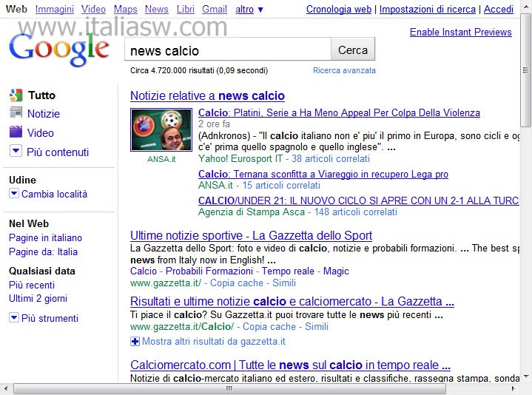Open Risultati e ultime notizie calcio result
532x395 pixels.
click(292, 301)
